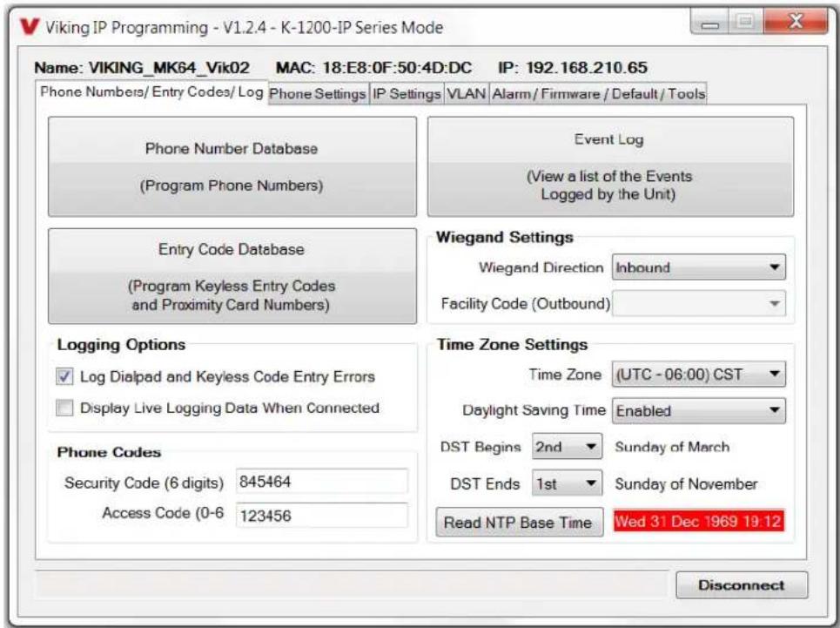Minimize the Viking IP Programming window
Screen dimensions: 840x628
coord(709,23)
